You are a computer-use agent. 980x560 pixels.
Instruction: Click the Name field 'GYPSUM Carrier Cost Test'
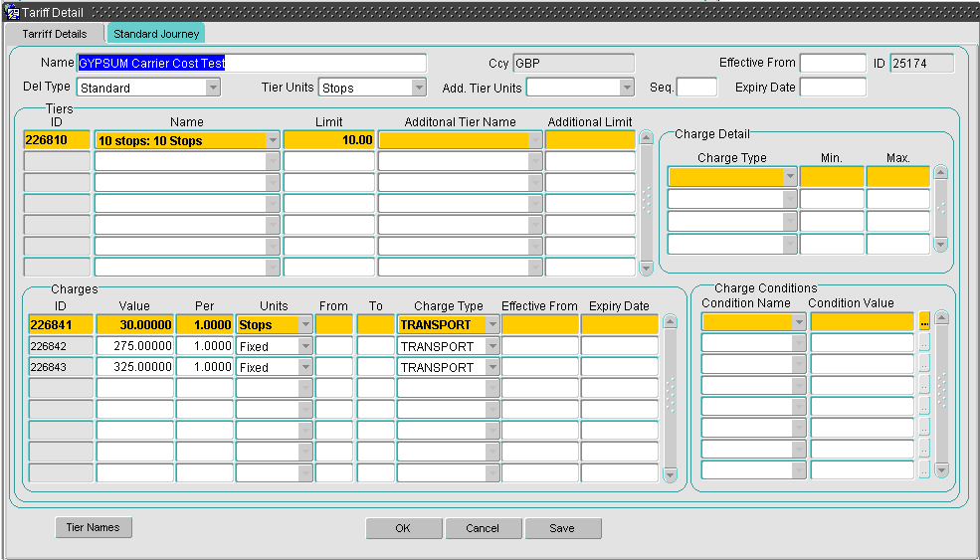[252, 63]
